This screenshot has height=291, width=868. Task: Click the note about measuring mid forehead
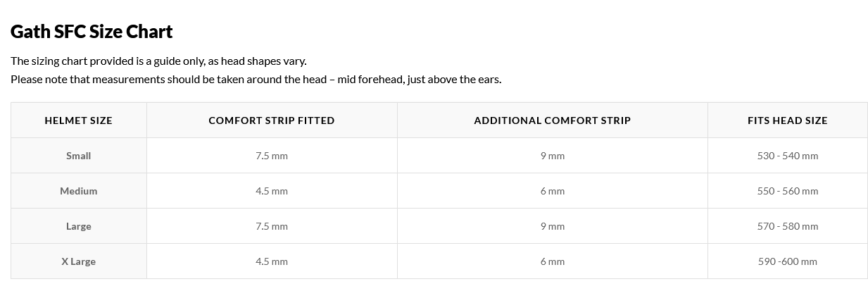pos(256,79)
